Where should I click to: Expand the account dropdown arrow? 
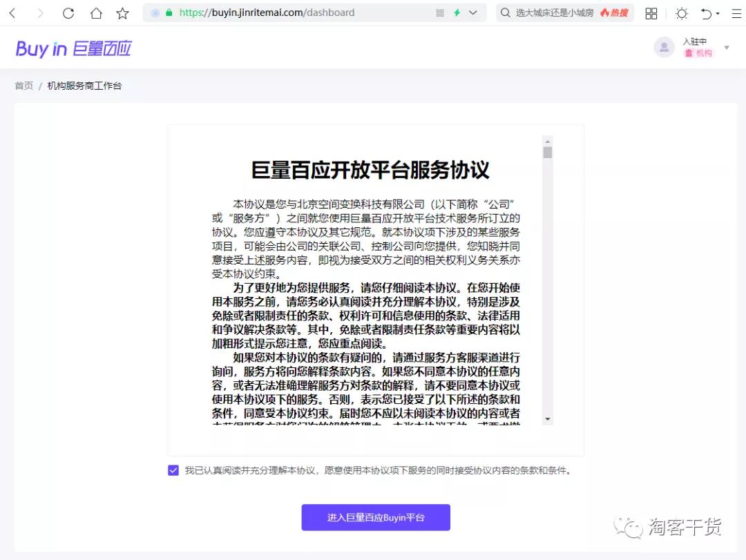[727, 48]
